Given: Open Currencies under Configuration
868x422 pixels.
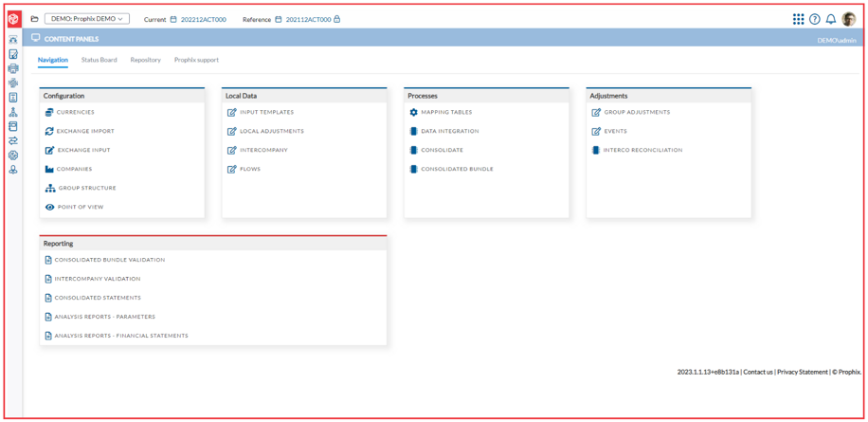Looking at the screenshot, I should pos(75,112).
